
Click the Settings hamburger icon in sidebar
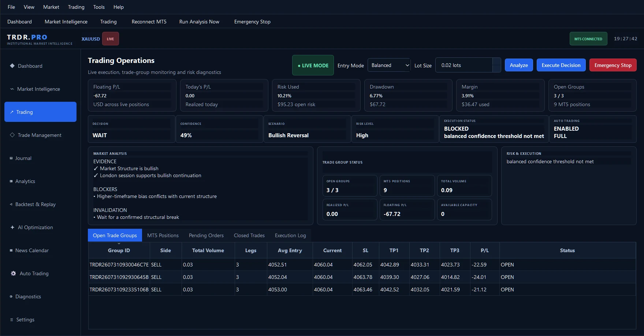[x=12, y=320]
